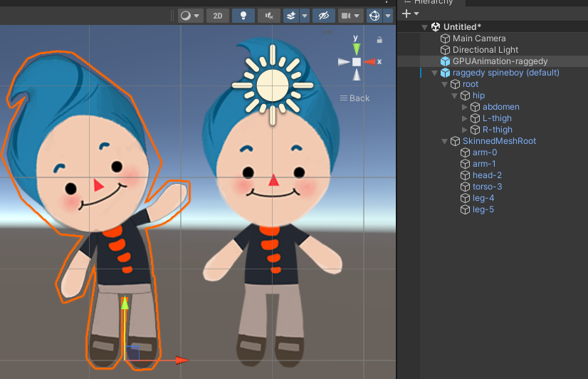This screenshot has width=588, height=379.
Task: Open the Hierarchy tab
Action: coord(432,2)
